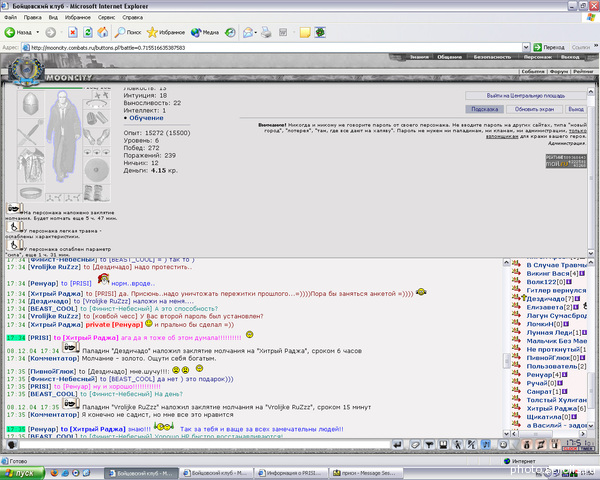Open Favorites (Избранное) star toolbar button

(x=166, y=33)
